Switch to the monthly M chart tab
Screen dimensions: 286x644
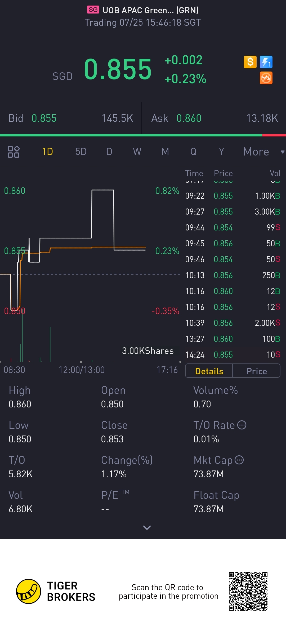tap(165, 152)
